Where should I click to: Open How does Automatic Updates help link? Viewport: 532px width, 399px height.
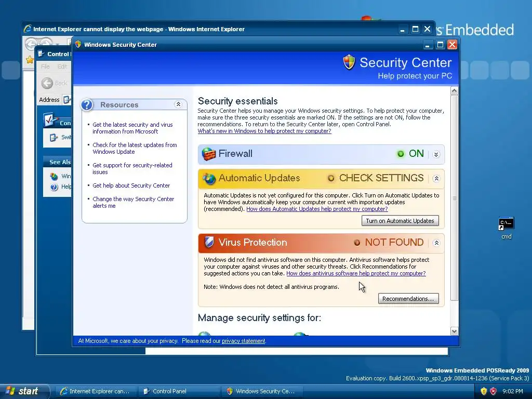coord(317,209)
